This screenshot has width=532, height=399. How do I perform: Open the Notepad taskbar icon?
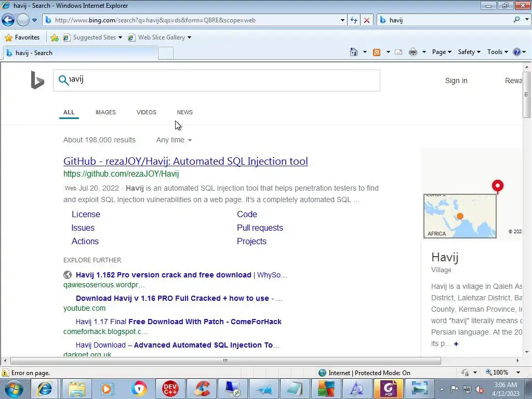(295, 389)
